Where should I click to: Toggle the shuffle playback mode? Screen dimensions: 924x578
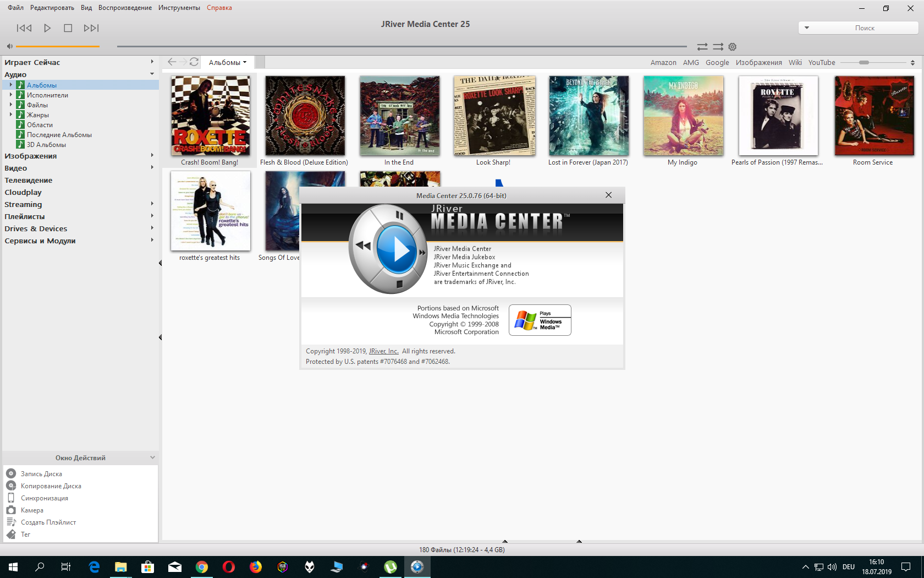click(718, 47)
